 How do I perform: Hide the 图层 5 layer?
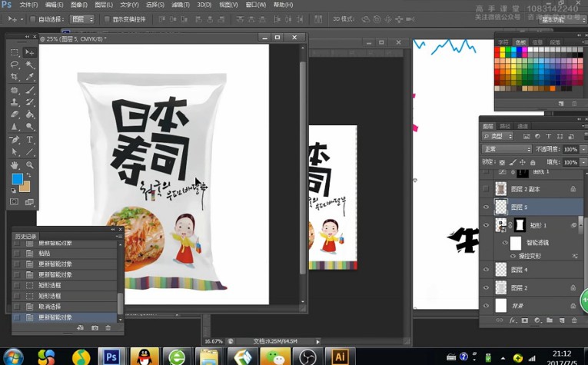486,207
